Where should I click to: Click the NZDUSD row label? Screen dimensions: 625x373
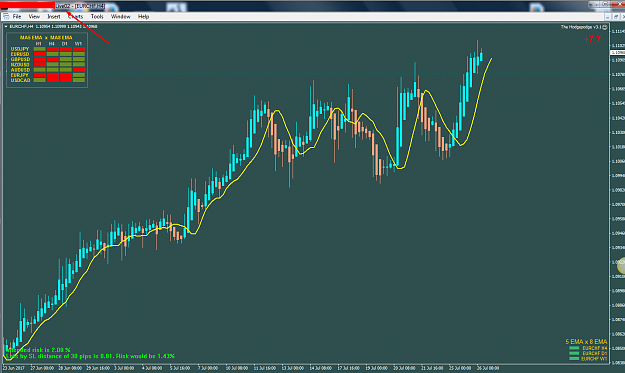(20, 64)
